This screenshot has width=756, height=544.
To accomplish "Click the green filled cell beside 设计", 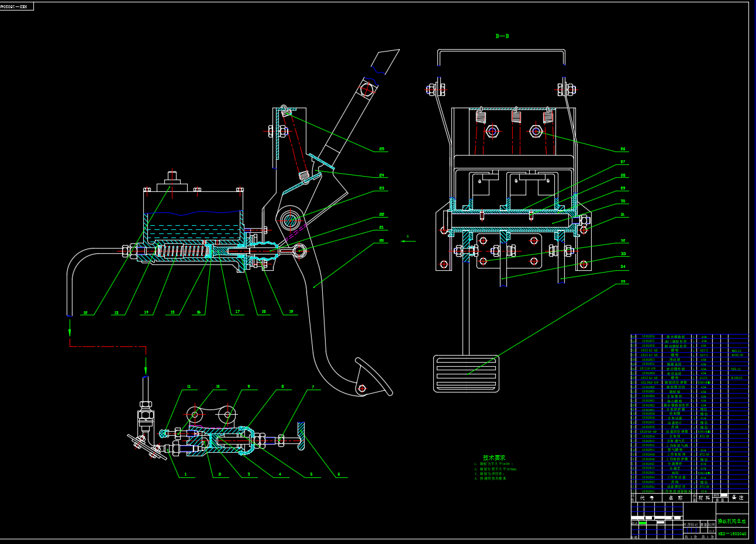I will coord(643,522).
